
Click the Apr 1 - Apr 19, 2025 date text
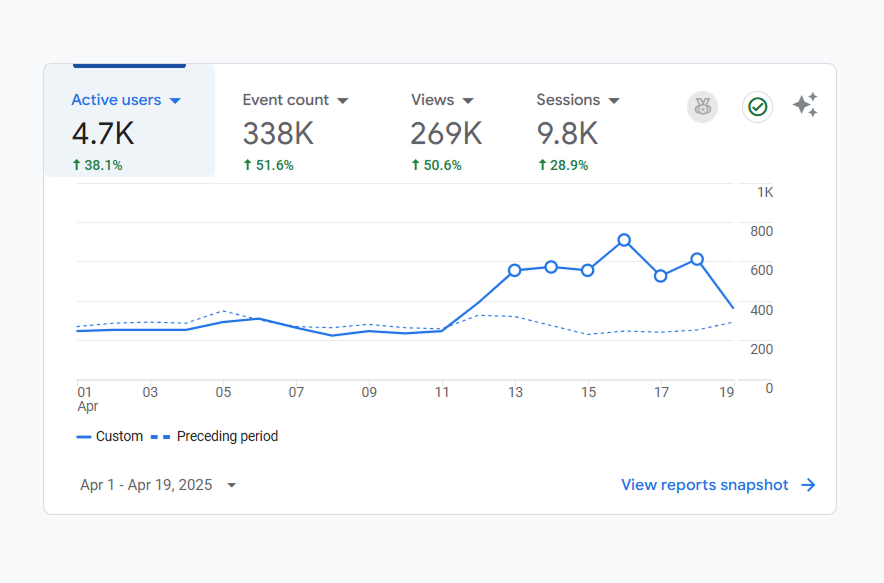145,485
